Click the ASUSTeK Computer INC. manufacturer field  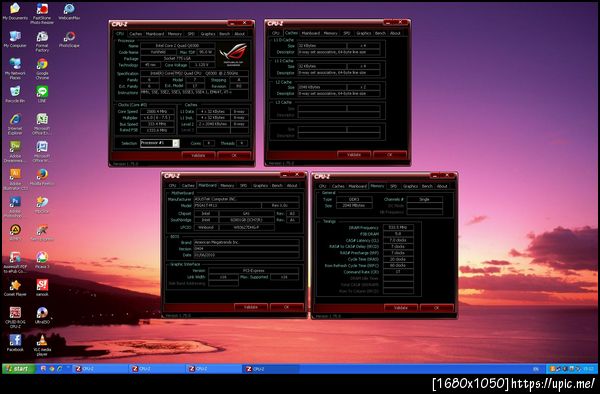click(x=246, y=199)
